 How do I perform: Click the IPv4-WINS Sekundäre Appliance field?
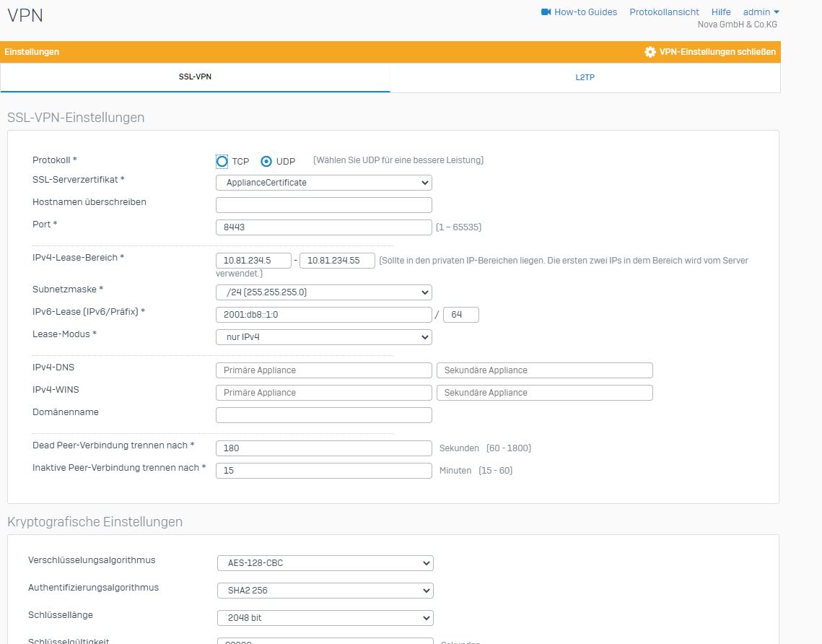545,392
